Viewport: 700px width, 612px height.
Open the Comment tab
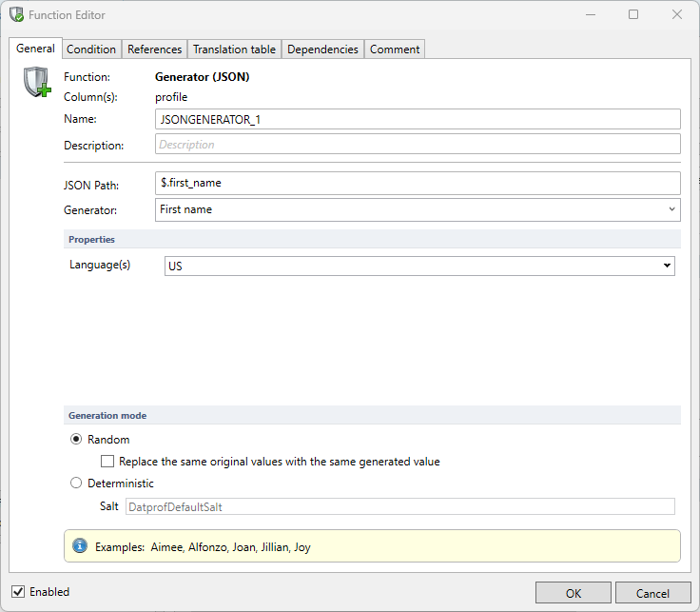point(395,49)
